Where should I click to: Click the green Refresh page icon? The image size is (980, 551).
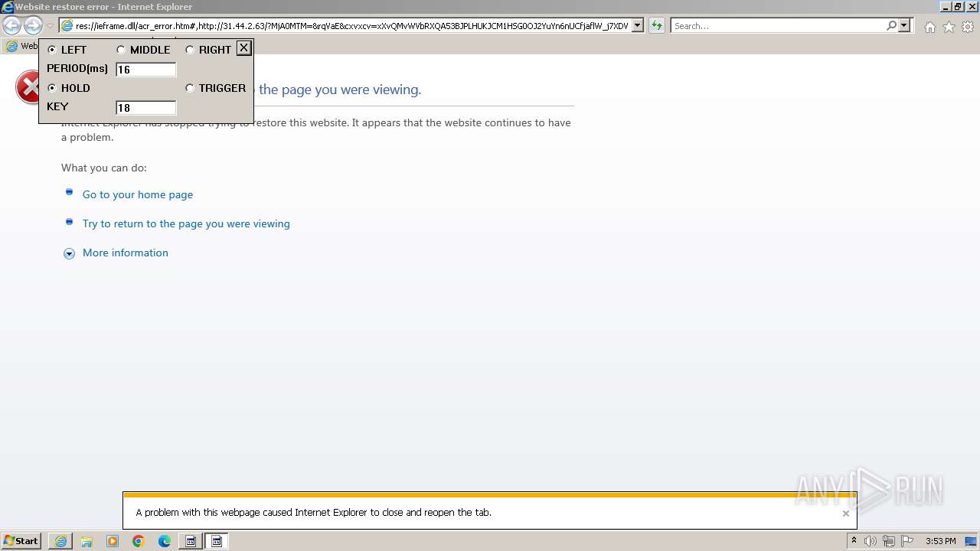click(656, 26)
